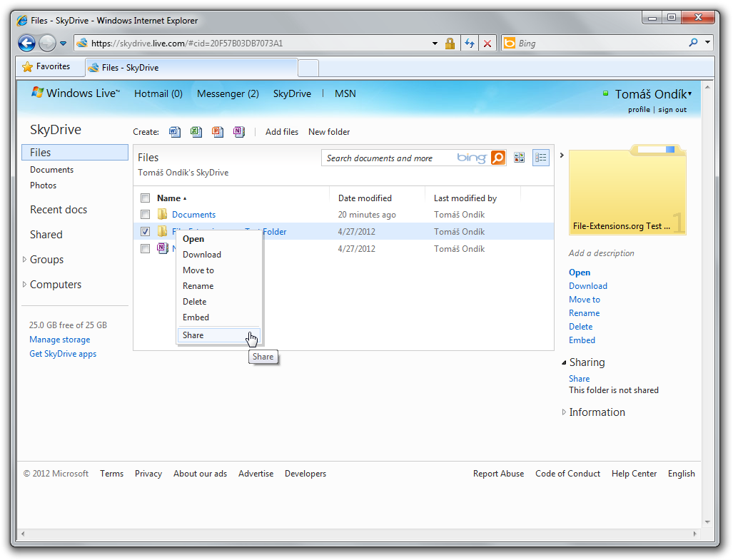The width and height of the screenshot is (733, 560).
Task: Uncheck the selected Test Folder checkbox
Action: pos(146,231)
